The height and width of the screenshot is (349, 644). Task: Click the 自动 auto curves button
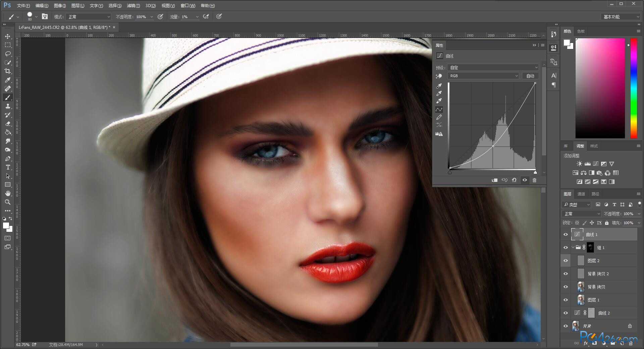530,76
